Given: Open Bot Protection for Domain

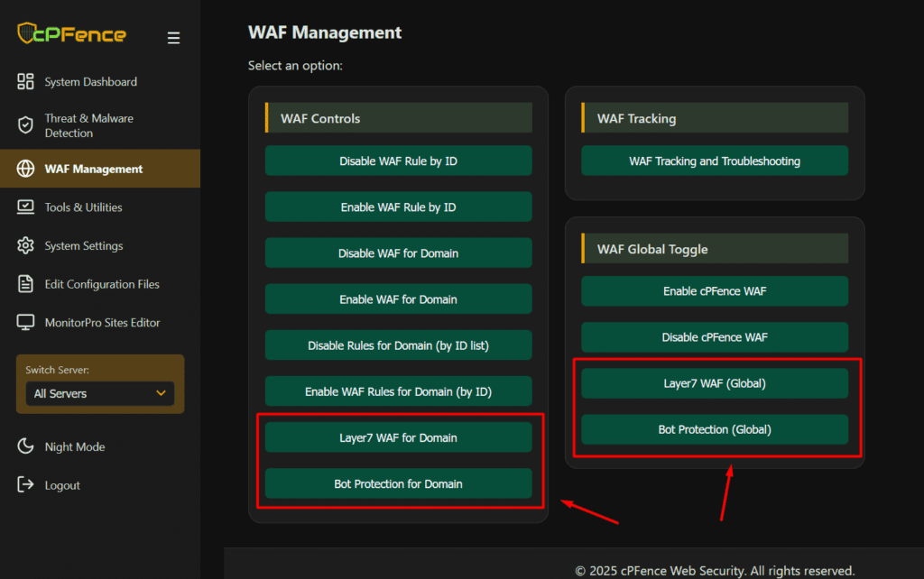Looking at the screenshot, I should click(x=398, y=483).
